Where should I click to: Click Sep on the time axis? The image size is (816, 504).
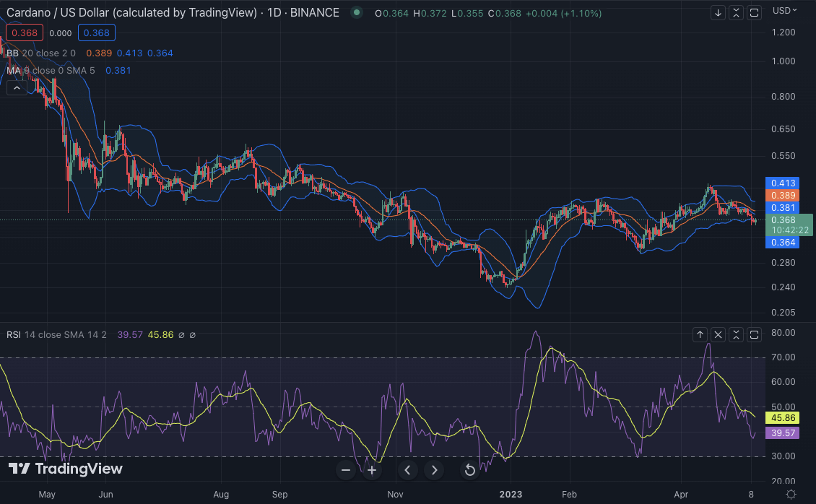pos(279,495)
